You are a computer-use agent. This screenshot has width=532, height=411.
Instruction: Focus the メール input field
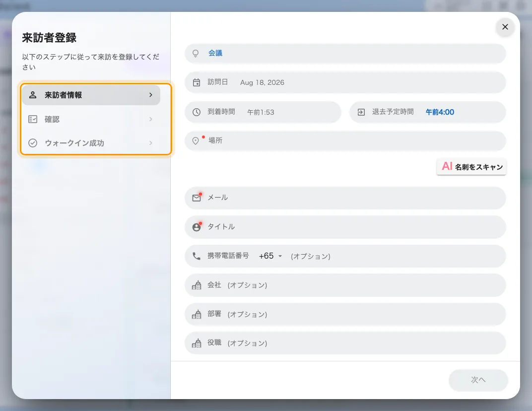click(x=345, y=198)
